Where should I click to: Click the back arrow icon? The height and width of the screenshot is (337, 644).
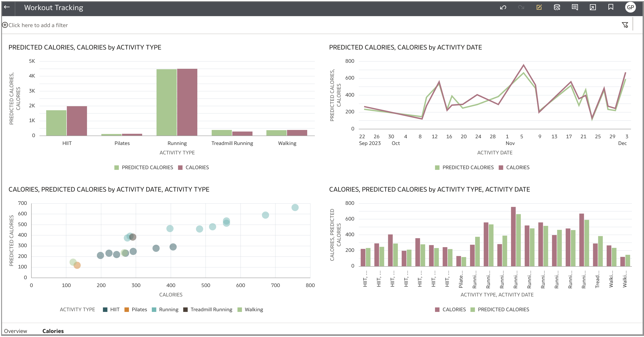pyautogui.click(x=7, y=7)
